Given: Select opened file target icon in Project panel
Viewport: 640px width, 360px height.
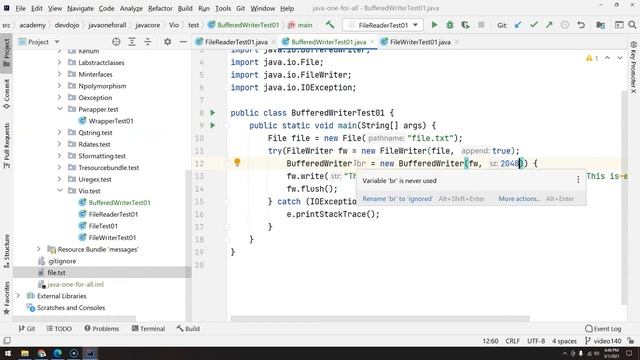Looking at the screenshot, I should 116,42.
